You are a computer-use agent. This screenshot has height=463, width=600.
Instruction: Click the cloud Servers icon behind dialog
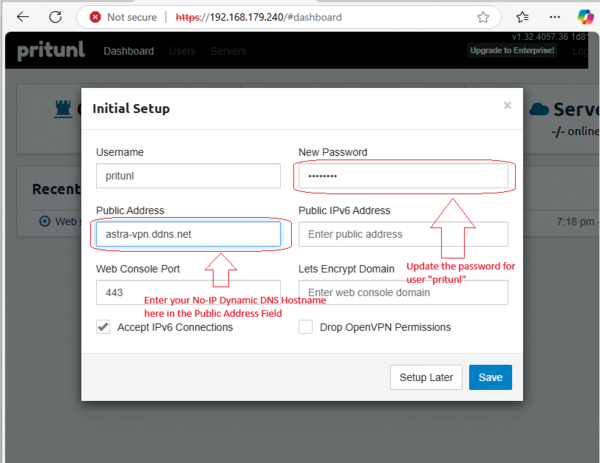point(539,109)
